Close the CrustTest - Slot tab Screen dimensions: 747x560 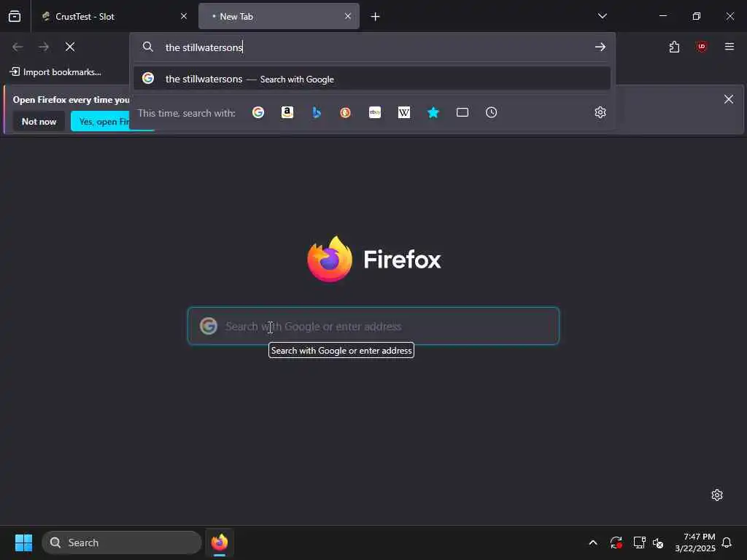183,16
